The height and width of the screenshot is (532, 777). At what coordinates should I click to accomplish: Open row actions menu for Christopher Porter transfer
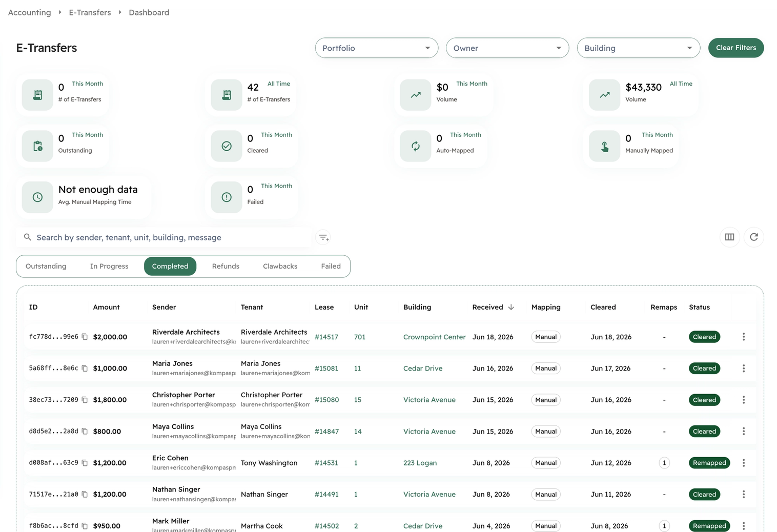coord(744,400)
